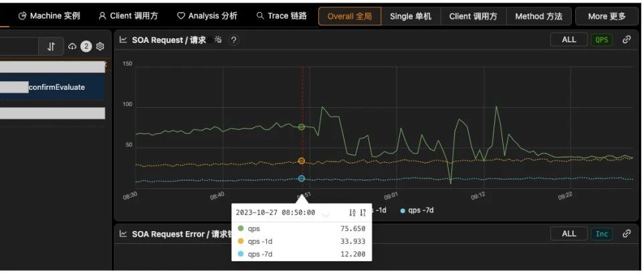Open the ALL dropdown on SOA Request panel
The height and width of the screenshot is (274, 644).
point(568,40)
